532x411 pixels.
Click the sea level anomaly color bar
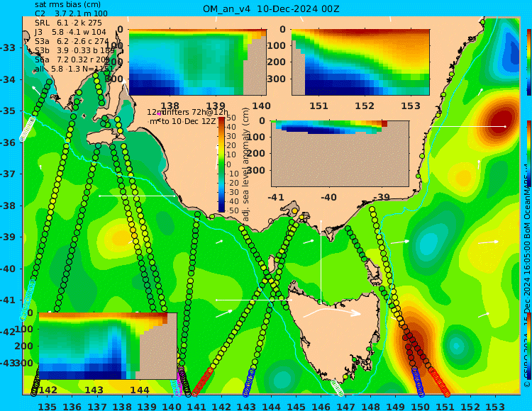coord(221,164)
